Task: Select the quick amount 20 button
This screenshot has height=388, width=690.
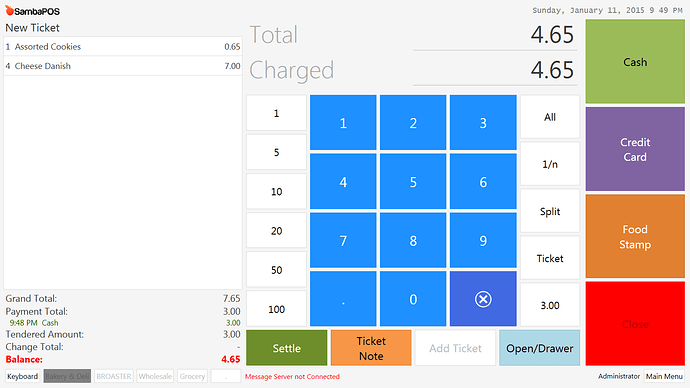Action: [x=276, y=231]
